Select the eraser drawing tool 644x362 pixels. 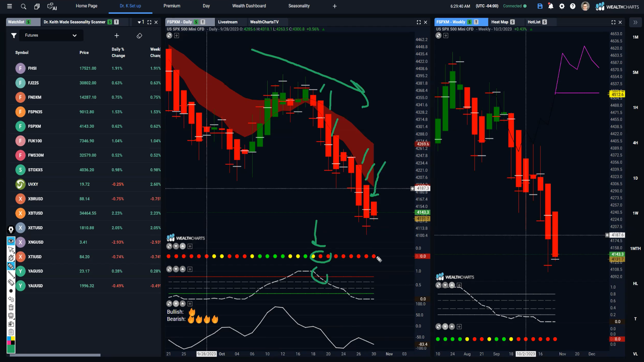[11, 283]
